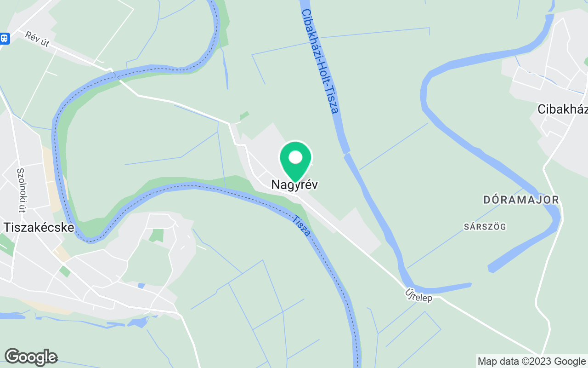
Task: Click the small green park in Tiszakécske
Action: [156, 236]
